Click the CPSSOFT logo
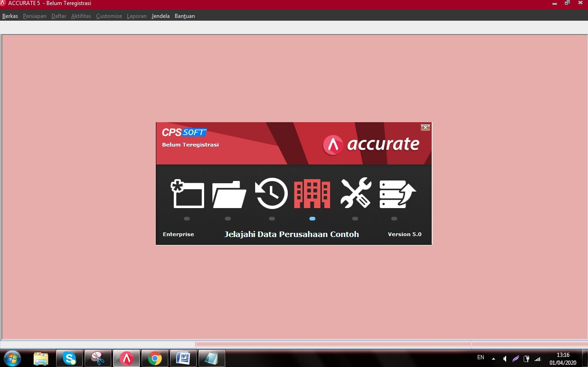Screen dimensions: 588x367 coord(184,132)
